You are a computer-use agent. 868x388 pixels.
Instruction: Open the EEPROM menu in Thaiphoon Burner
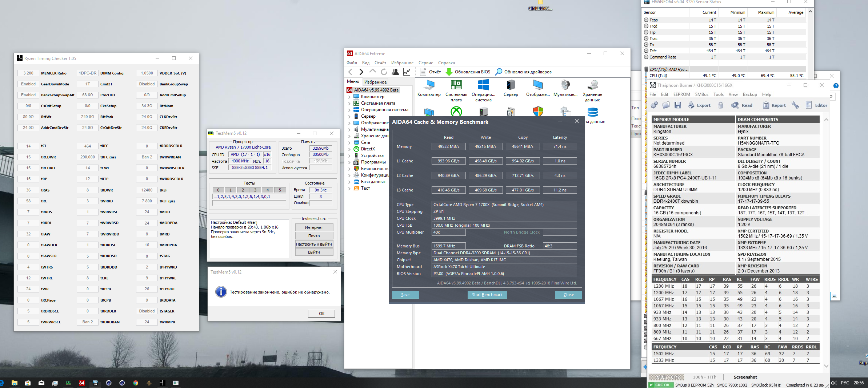[682, 94]
